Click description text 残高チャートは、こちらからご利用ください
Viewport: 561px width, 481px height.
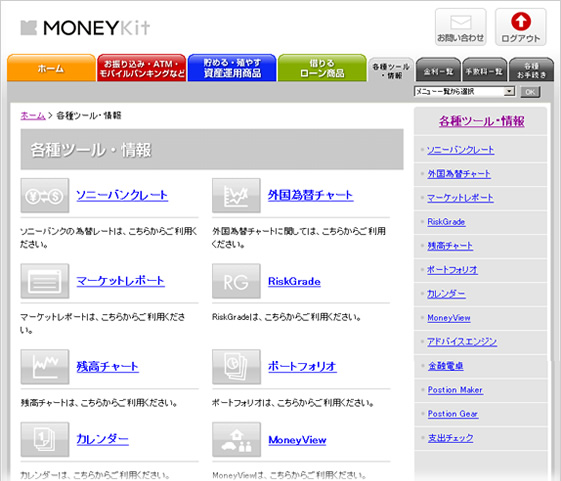pyautogui.click(x=99, y=403)
